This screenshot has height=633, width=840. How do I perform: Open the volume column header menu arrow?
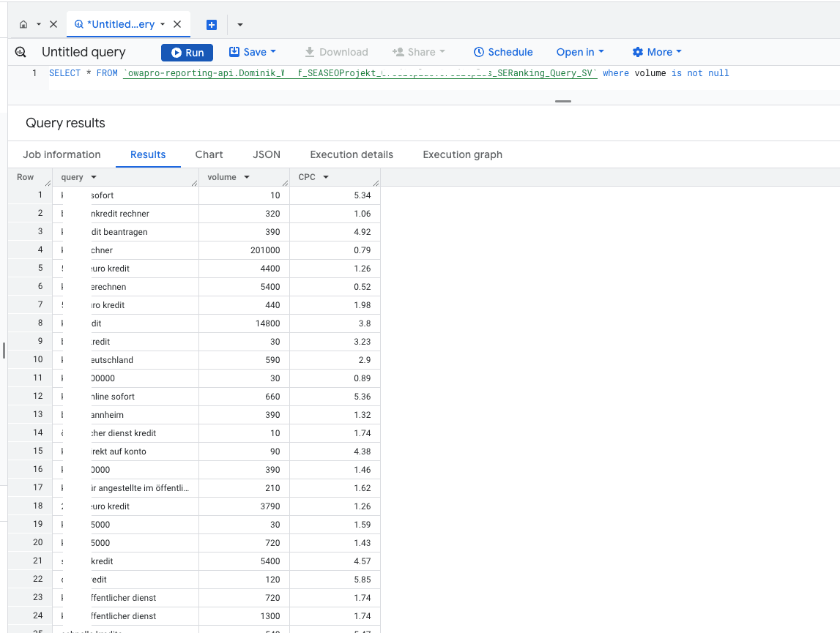[247, 178]
